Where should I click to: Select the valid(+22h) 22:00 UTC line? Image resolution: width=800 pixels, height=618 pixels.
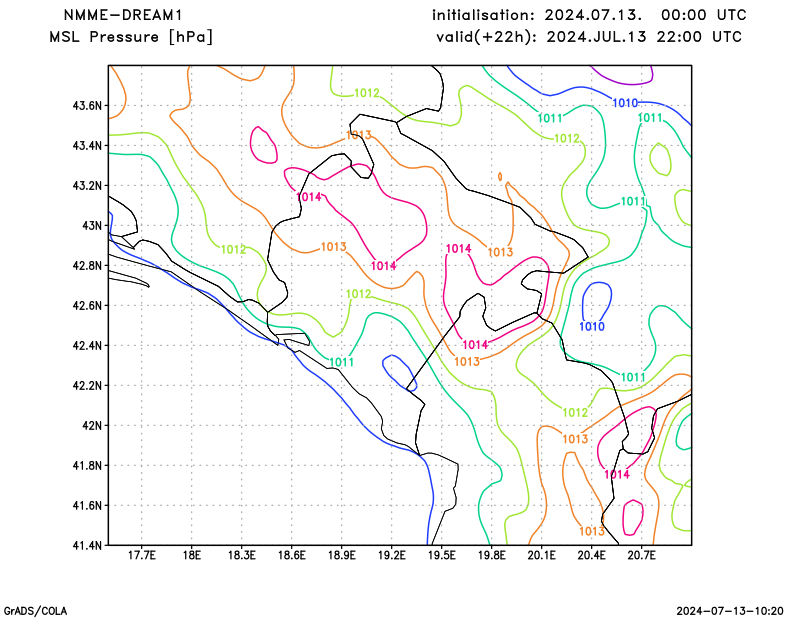589,37
